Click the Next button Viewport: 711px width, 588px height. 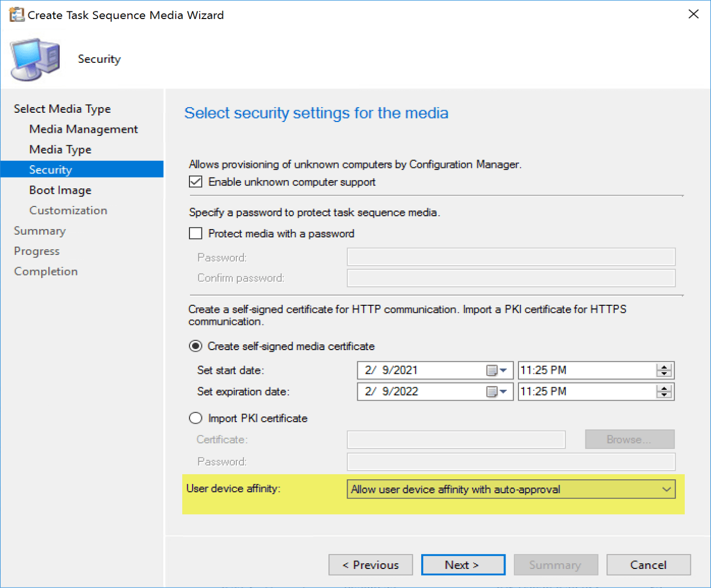[463, 565]
